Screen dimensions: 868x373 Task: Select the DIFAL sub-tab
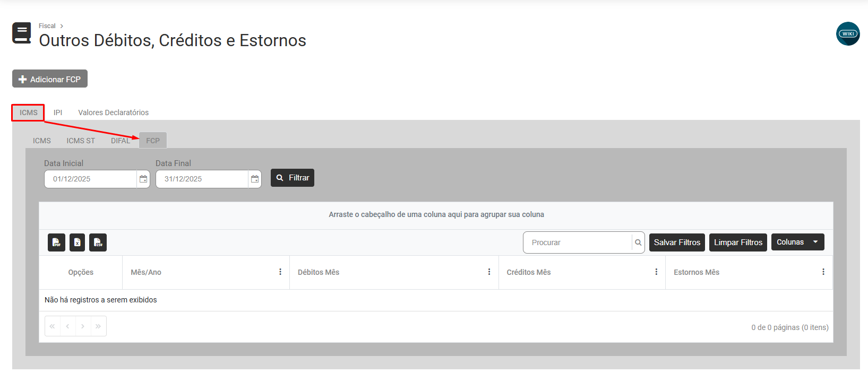tap(121, 141)
